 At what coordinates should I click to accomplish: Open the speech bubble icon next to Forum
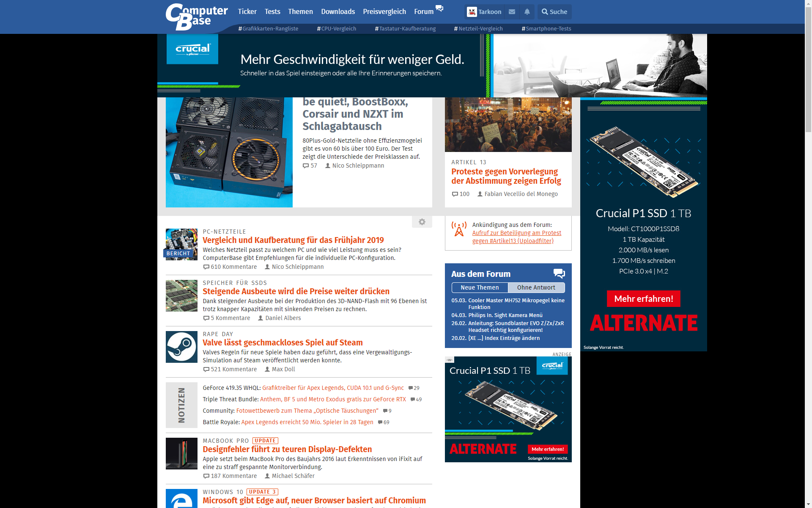tap(439, 8)
